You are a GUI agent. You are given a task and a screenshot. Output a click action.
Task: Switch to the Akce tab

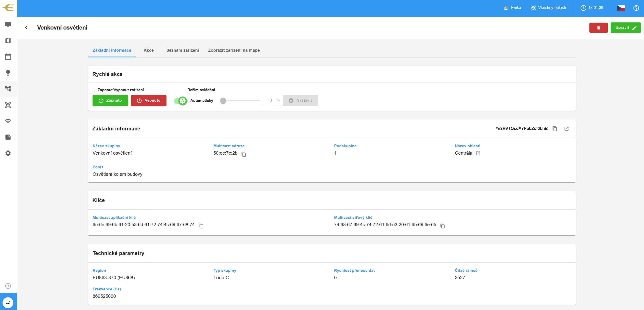(x=149, y=50)
